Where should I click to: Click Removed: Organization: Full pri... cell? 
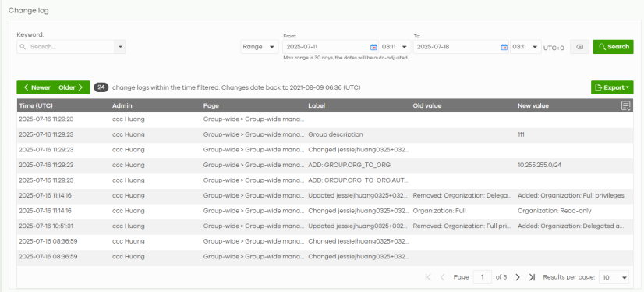pos(462,226)
